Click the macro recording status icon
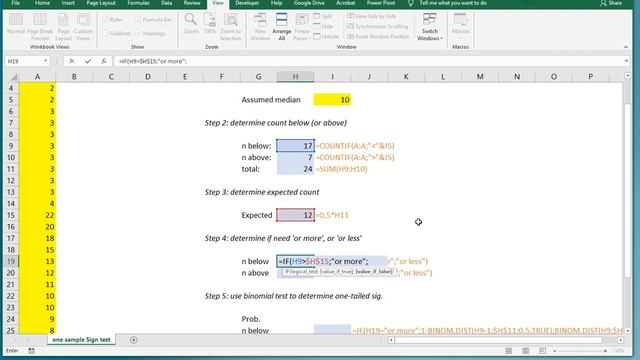This screenshot has height=360, width=640. [31, 351]
